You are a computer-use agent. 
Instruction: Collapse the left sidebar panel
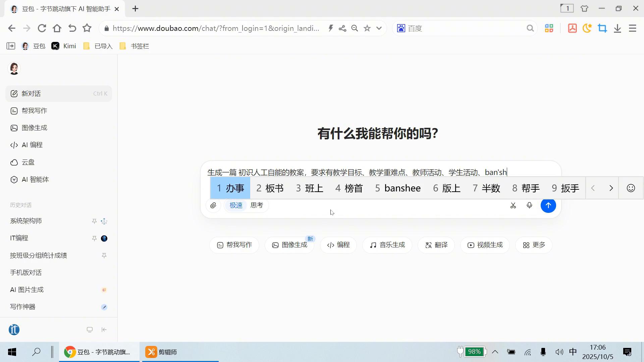(x=104, y=330)
